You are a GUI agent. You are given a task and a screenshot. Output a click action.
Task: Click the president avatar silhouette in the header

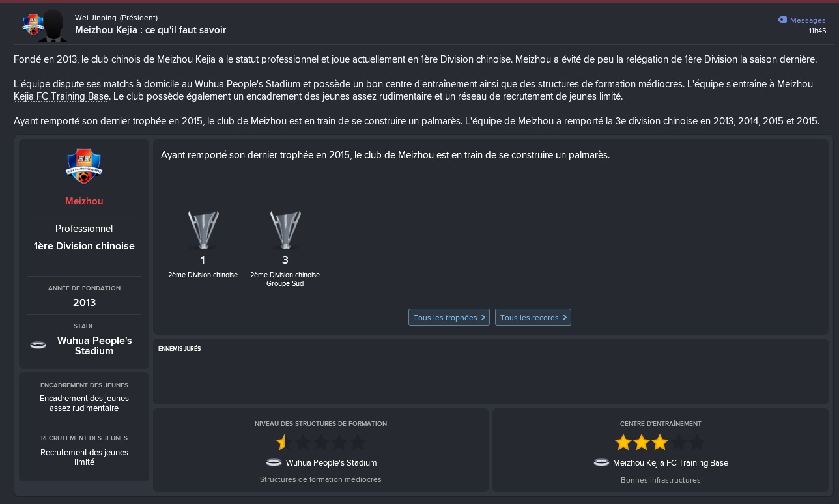coord(51,25)
